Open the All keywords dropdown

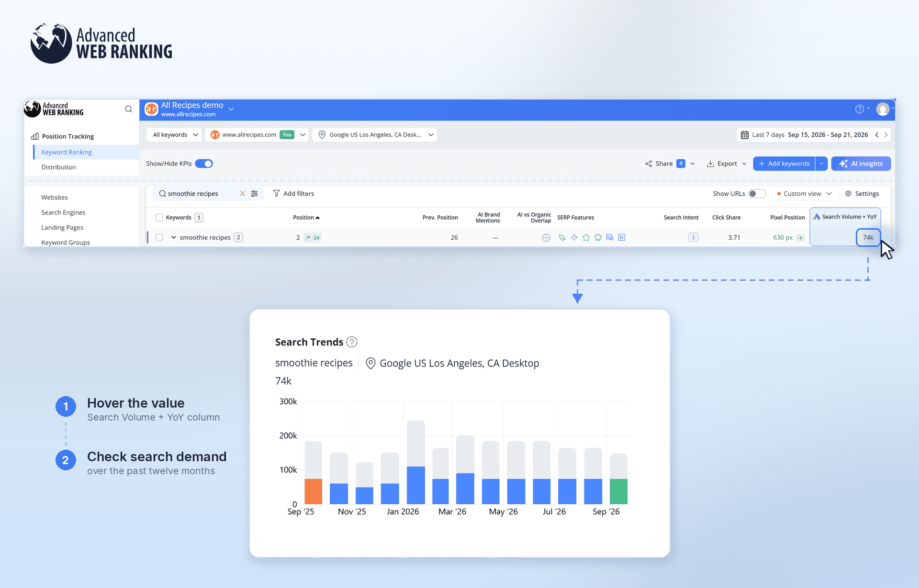(174, 135)
